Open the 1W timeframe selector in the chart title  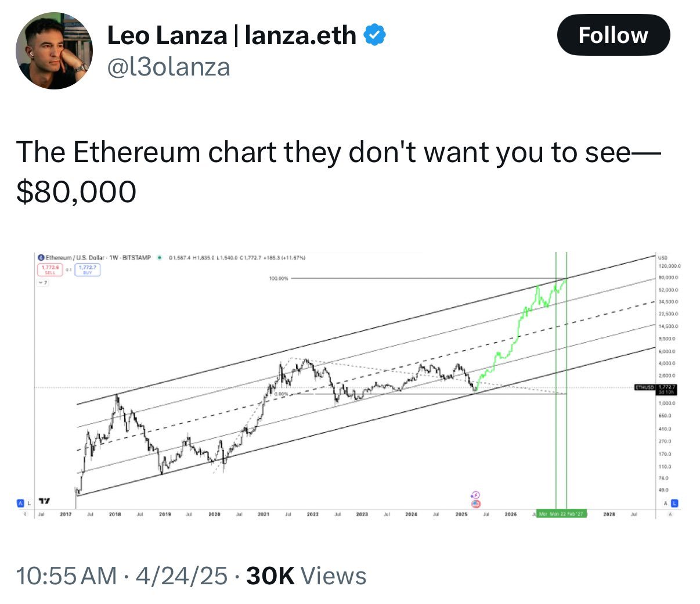(x=114, y=257)
